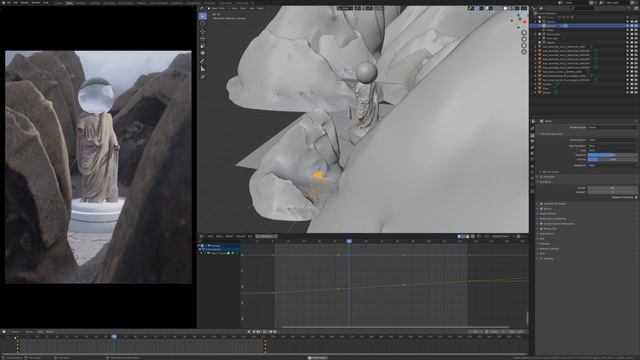Screen dimensions: 640x360
Task: Collapse the Color Management panel
Action: (551, 134)
